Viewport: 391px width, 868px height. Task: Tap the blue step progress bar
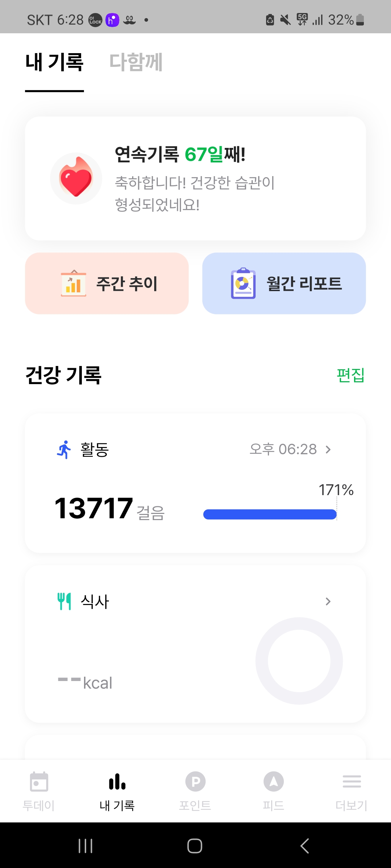270,514
